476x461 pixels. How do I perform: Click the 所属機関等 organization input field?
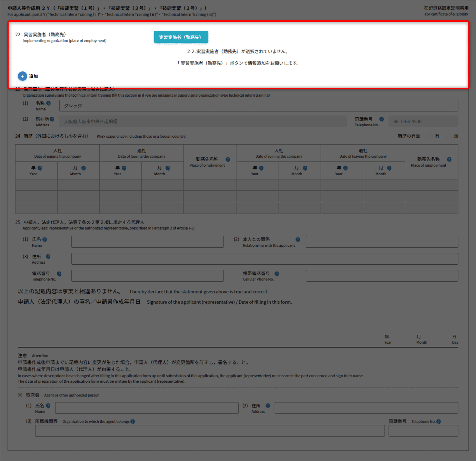point(210,431)
